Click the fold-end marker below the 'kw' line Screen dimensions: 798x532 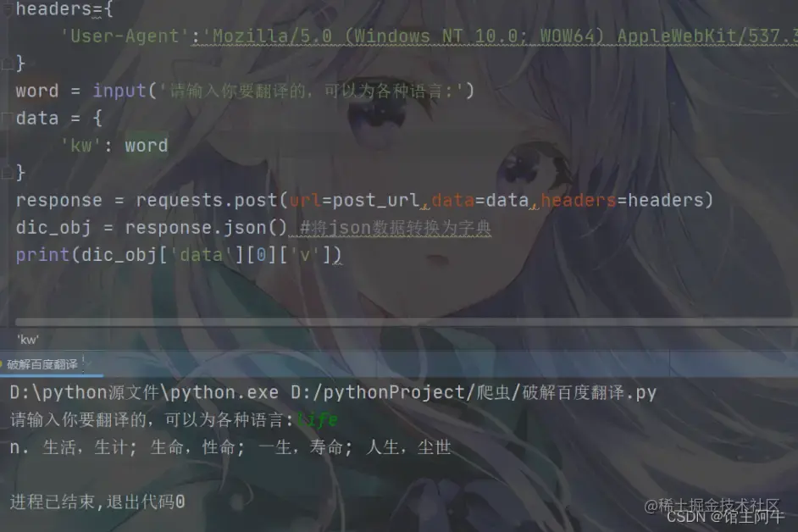click(x=7, y=174)
